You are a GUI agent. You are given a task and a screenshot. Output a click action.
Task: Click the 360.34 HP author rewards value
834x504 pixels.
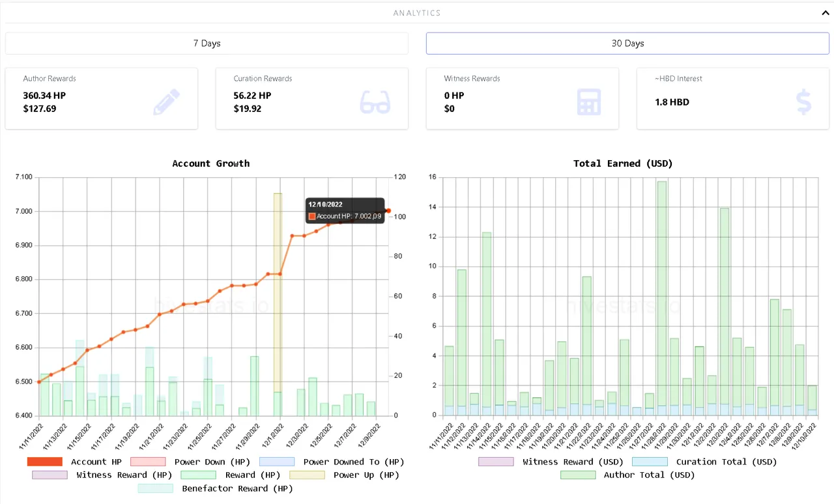pos(44,96)
